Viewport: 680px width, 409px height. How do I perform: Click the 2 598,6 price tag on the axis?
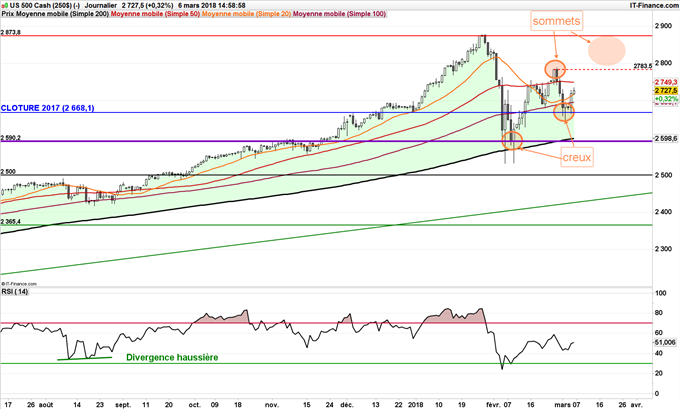pyautogui.click(x=666, y=139)
